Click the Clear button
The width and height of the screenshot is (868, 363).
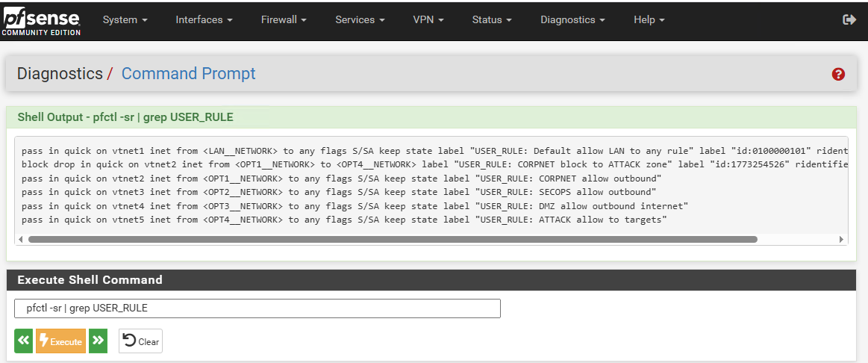point(140,341)
